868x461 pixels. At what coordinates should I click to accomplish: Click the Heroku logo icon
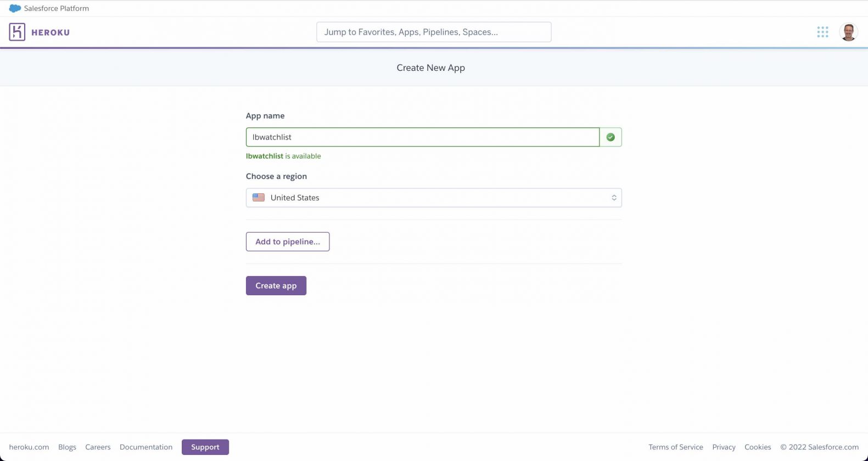[17, 32]
